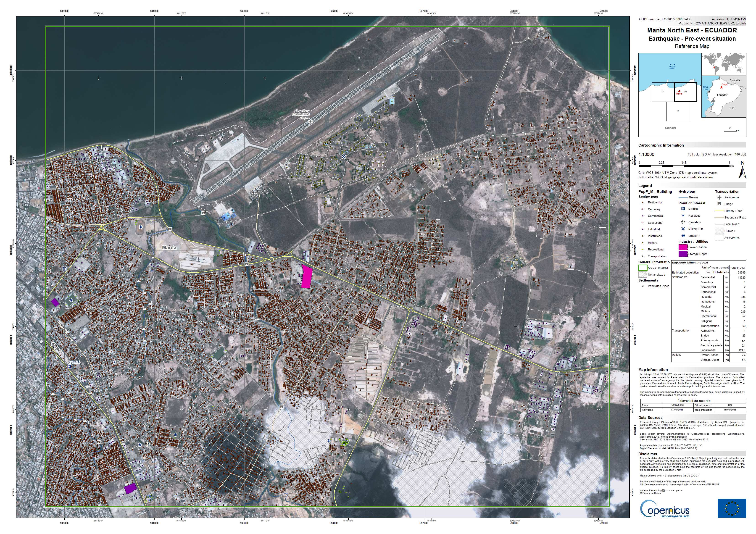Image resolution: width=756 pixels, height=534 pixels.
Task: Click the Cemetery cross legend symbol
Action: (683, 222)
